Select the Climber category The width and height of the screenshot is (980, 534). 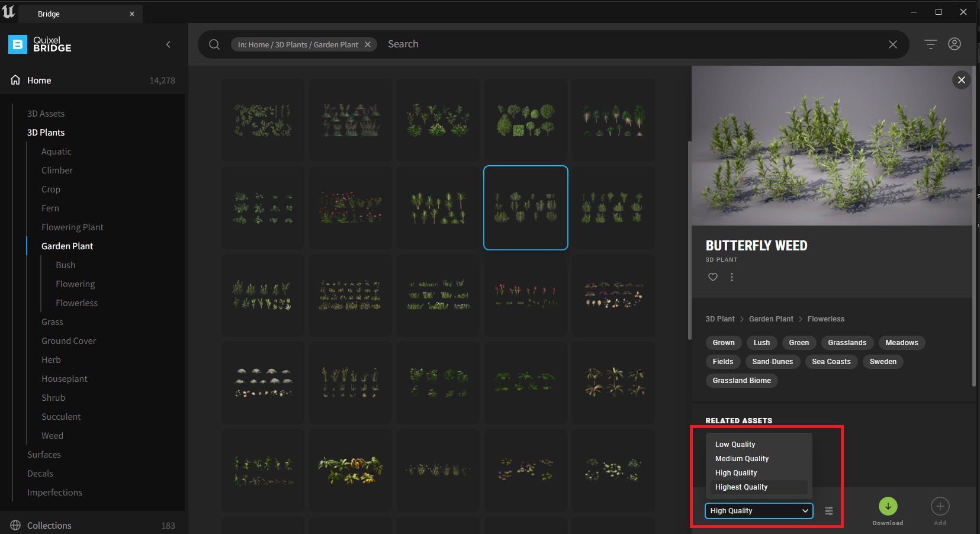pyautogui.click(x=57, y=171)
